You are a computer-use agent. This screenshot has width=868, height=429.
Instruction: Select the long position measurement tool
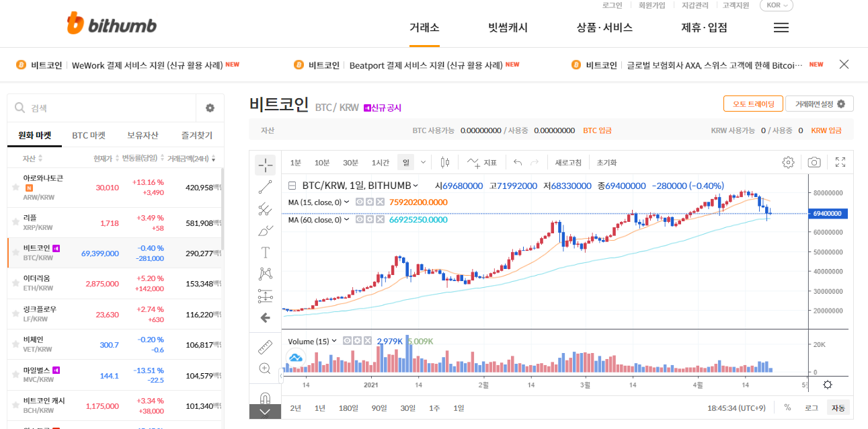coord(265,296)
